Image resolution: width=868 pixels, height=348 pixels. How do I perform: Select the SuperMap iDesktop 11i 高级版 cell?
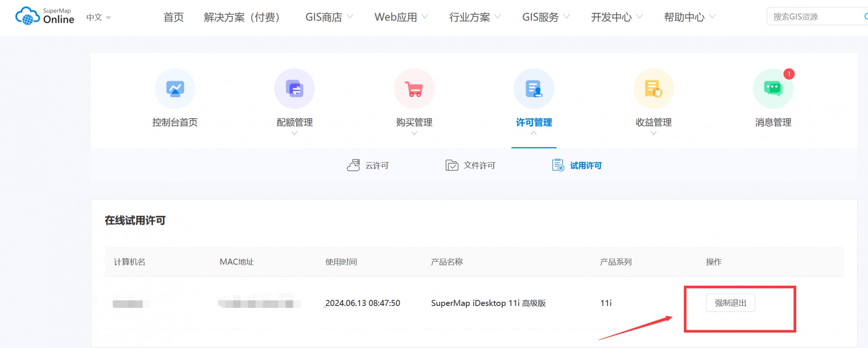(x=488, y=303)
